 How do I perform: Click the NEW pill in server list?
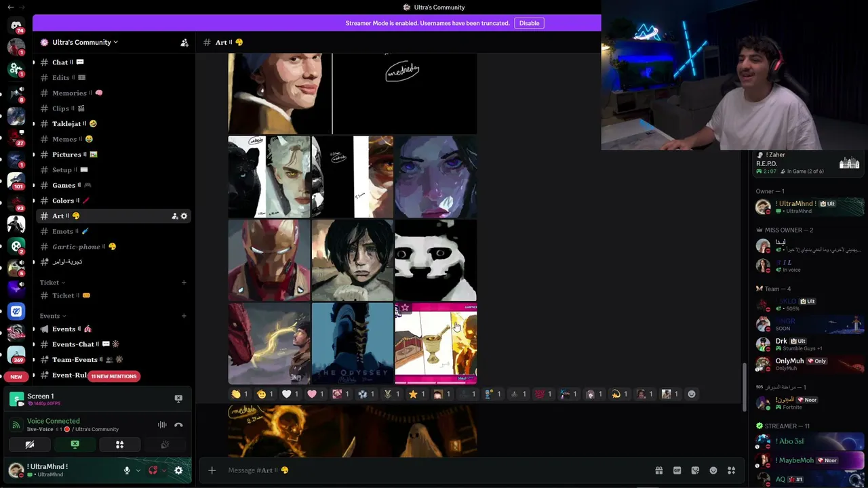(16, 376)
